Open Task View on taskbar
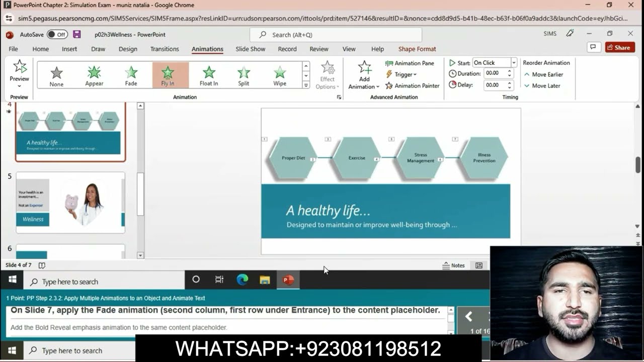This screenshot has height=362, width=644. pyautogui.click(x=219, y=280)
